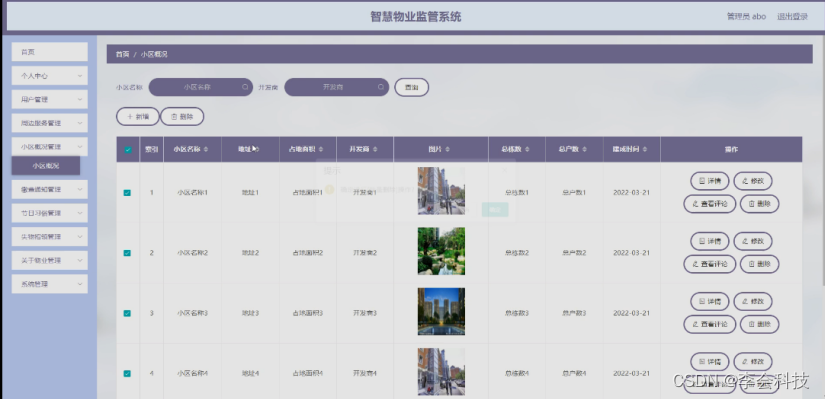Open the night towers thumbnail in row 3

pyautogui.click(x=441, y=312)
